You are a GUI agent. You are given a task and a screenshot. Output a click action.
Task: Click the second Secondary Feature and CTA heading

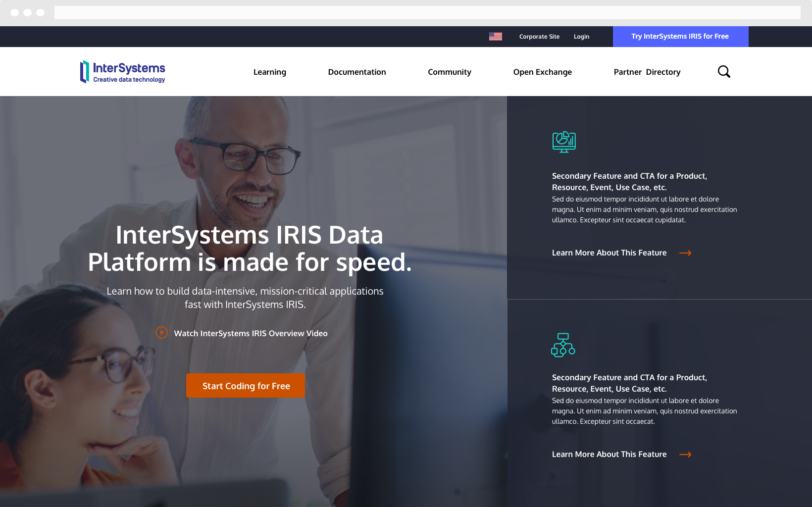629,383
